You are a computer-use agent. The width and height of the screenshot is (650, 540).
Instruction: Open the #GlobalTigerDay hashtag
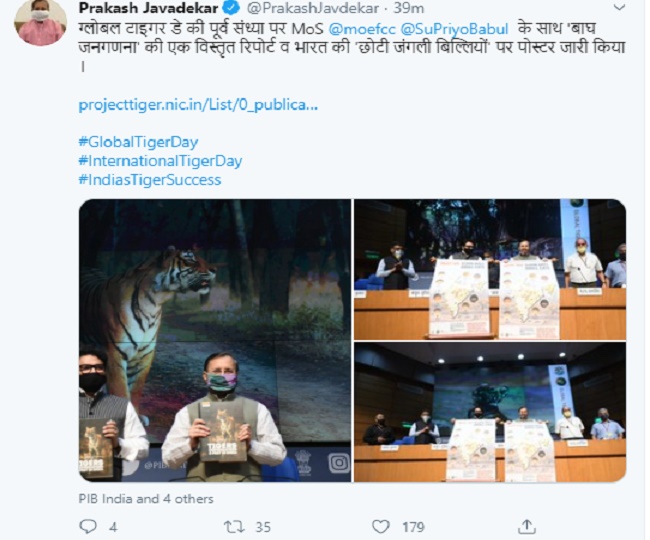138,142
